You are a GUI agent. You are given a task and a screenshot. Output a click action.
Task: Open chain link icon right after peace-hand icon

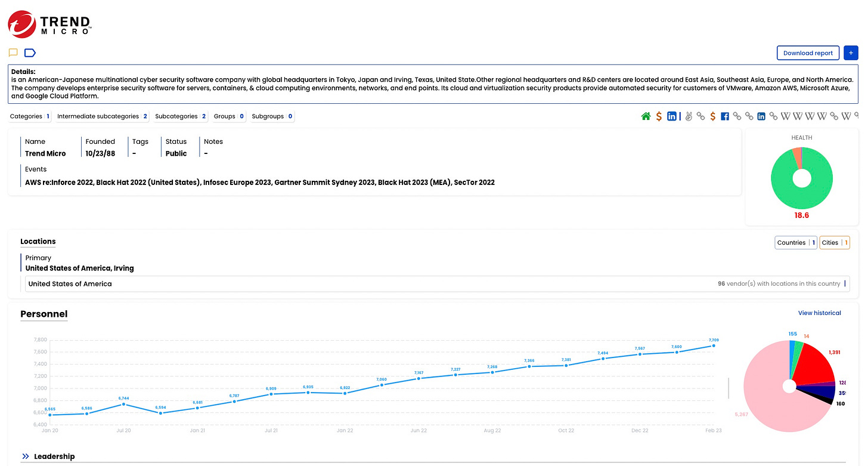click(700, 116)
